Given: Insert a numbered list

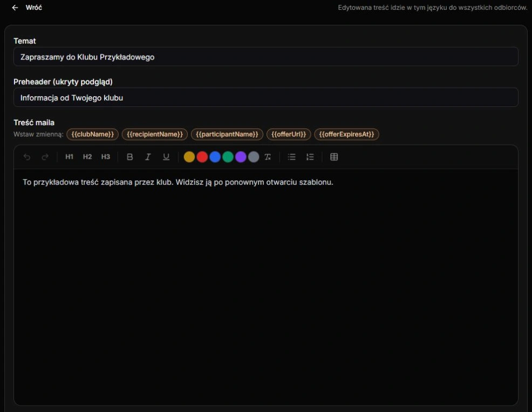Looking at the screenshot, I should click(310, 157).
